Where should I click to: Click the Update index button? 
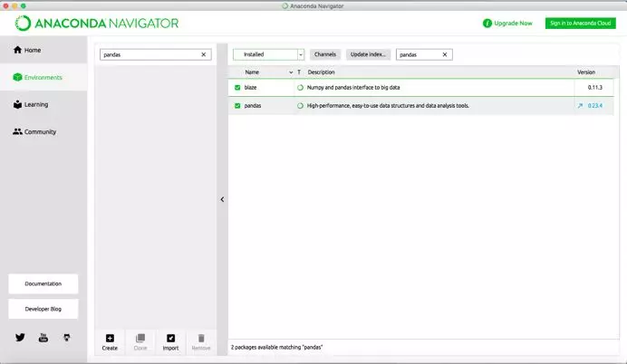[x=368, y=54]
